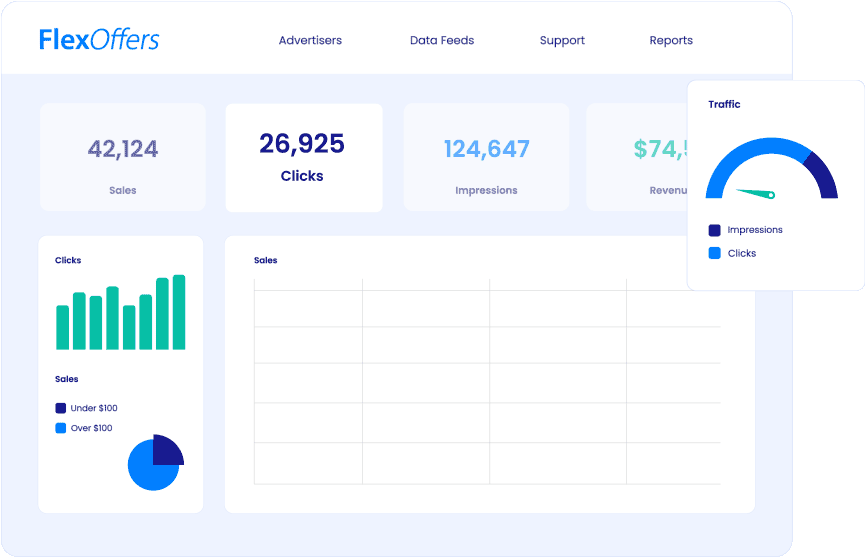Click the Sales table heading
The width and height of the screenshot is (866, 558).
tap(265, 260)
